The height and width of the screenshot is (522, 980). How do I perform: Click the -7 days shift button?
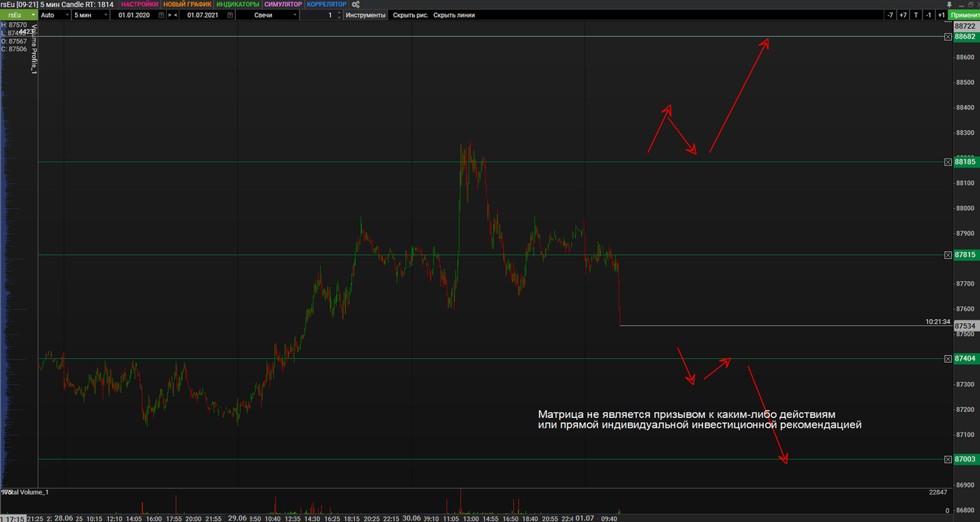tap(890, 15)
